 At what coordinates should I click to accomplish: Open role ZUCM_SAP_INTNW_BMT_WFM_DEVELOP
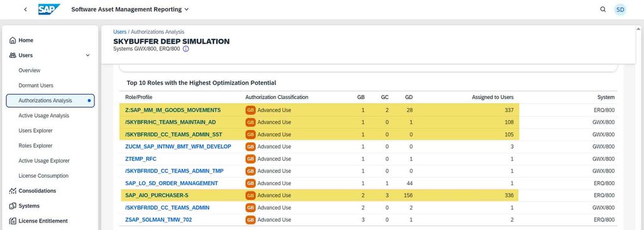pyautogui.click(x=178, y=146)
